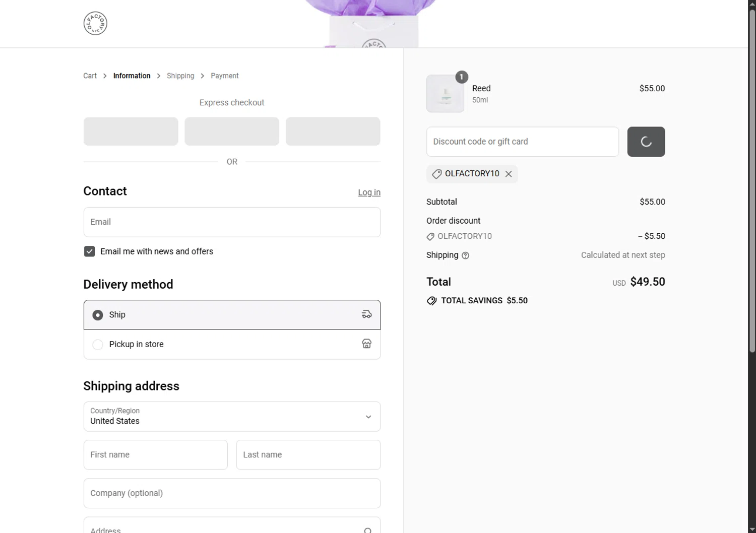Click the Reed product thumbnail
Image resolution: width=756 pixels, height=533 pixels.
445,94
